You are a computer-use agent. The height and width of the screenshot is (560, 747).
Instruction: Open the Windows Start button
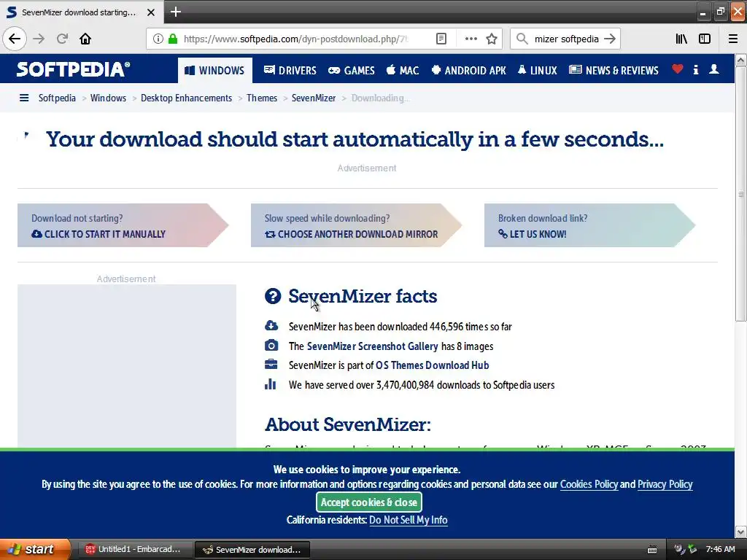pos(35,549)
